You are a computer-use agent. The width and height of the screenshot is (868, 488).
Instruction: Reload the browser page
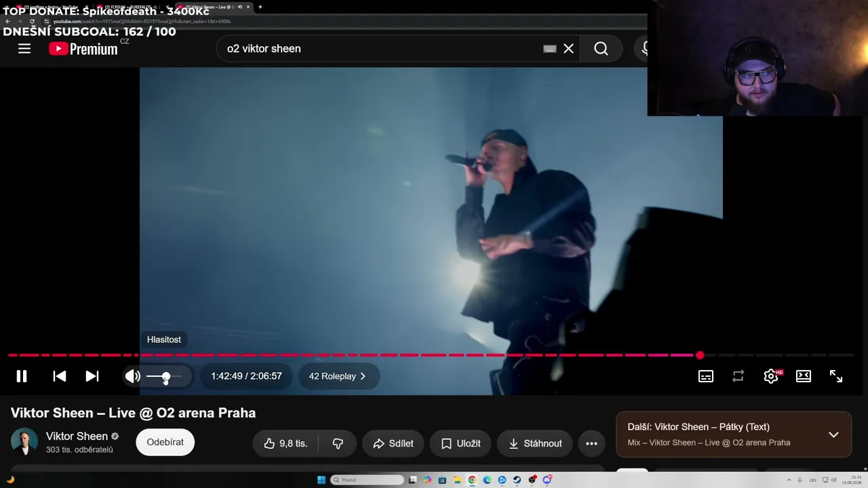(32, 21)
